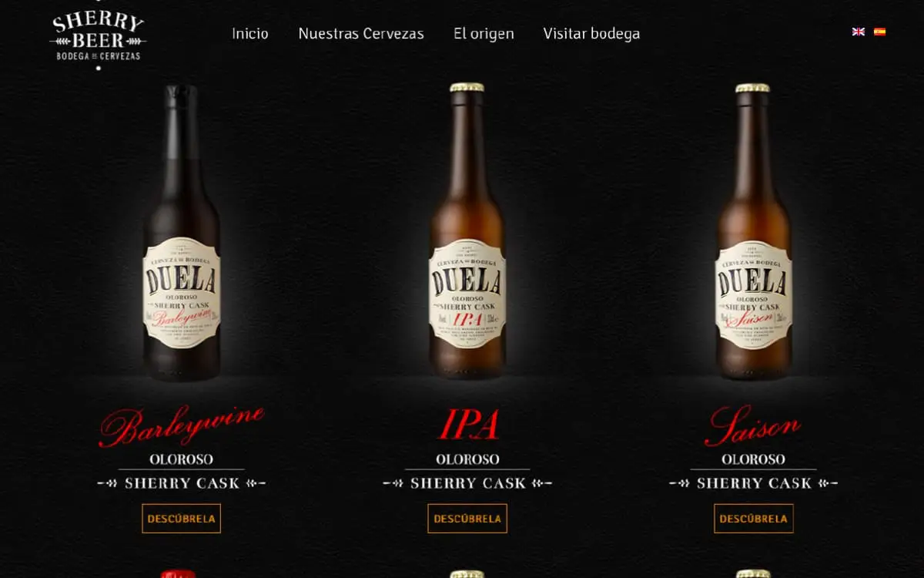924x578 pixels.
Task: Click the red-capped bottle at bottom left
Action: click(x=178, y=573)
